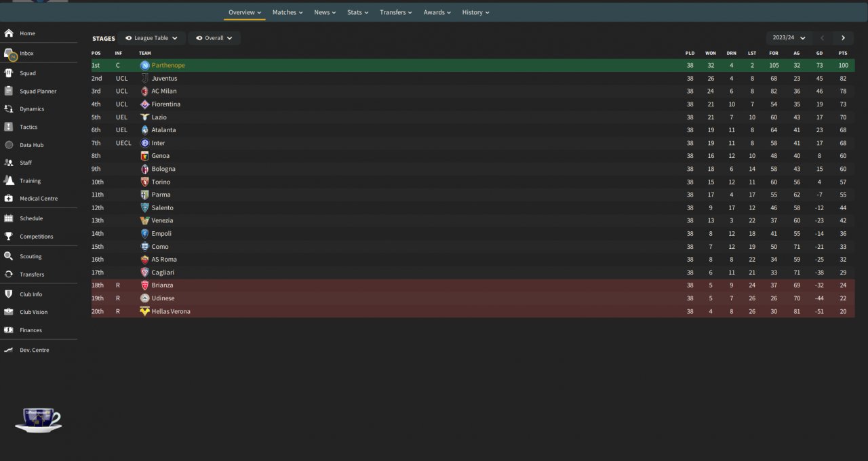
Task: Open the AS Roma team link
Action: point(164,260)
